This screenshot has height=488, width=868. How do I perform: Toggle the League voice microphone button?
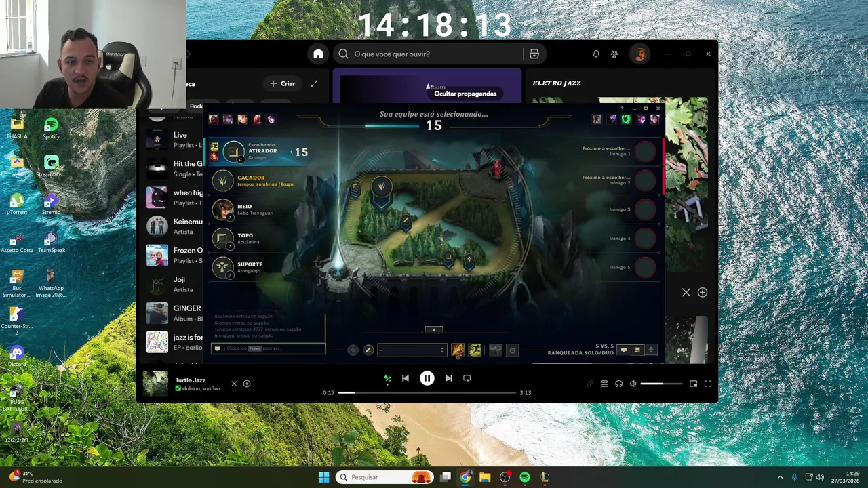[x=651, y=350]
